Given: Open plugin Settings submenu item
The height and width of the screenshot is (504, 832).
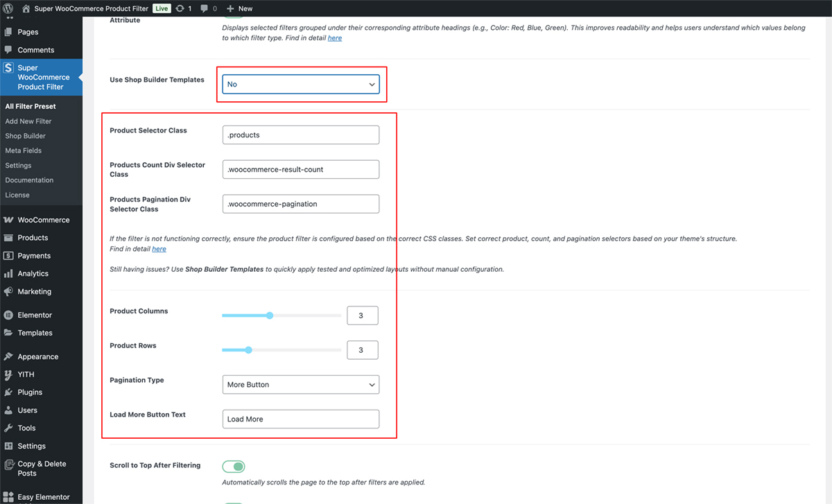Looking at the screenshot, I should coord(18,166).
